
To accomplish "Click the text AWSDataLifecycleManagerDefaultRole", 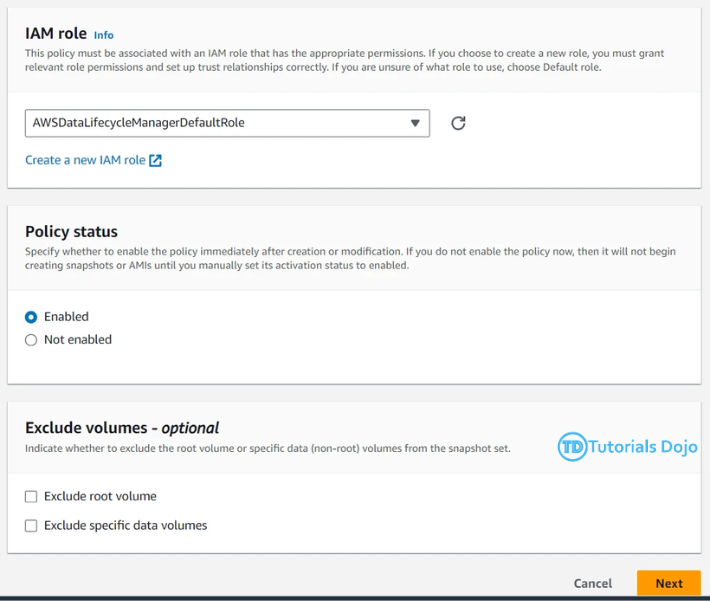I will tap(139, 123).
